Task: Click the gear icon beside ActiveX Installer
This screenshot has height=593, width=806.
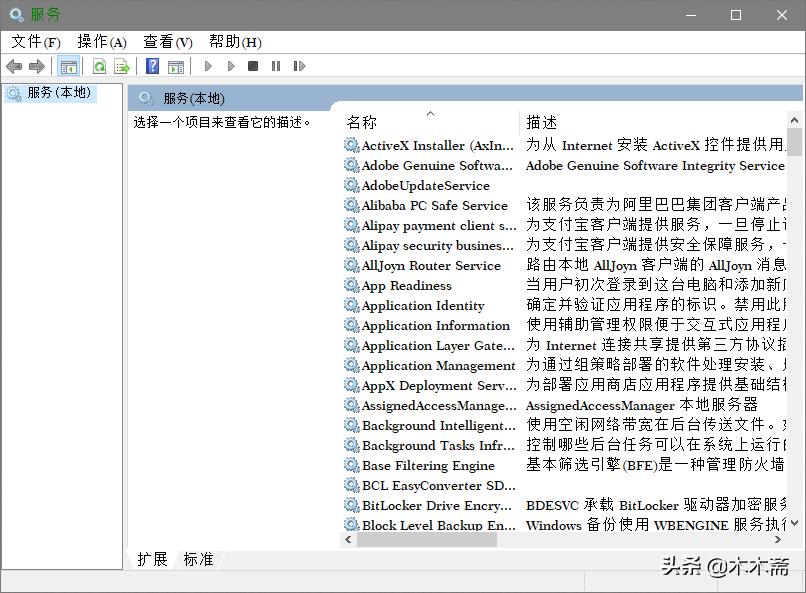Action: point(352,145)
